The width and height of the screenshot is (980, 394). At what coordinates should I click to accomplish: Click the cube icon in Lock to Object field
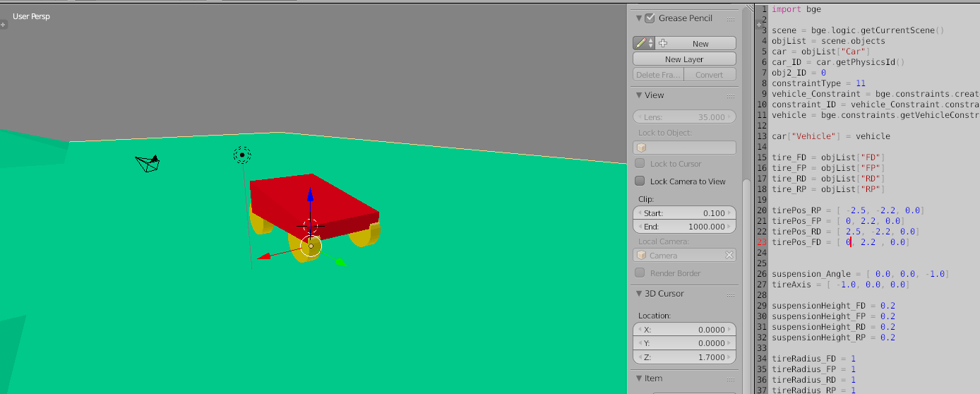642,148
